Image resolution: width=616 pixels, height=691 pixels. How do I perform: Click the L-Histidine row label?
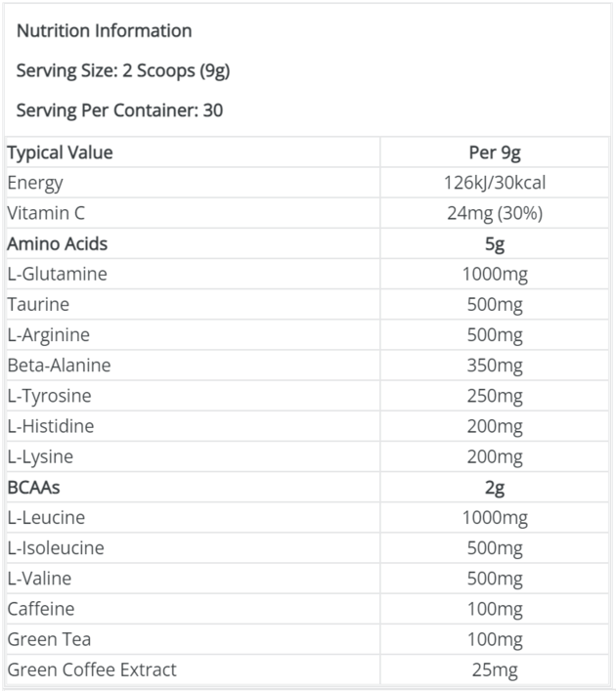click(51, 426)
